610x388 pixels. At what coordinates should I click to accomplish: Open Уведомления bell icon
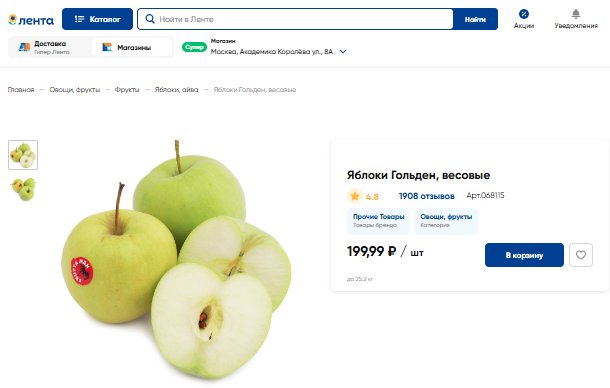coord(576,14)
